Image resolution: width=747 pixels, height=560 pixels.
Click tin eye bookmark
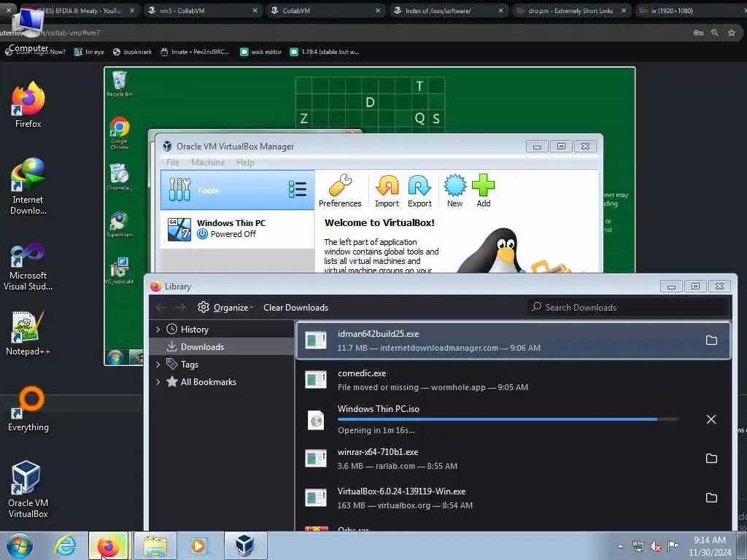coord(89,52)
